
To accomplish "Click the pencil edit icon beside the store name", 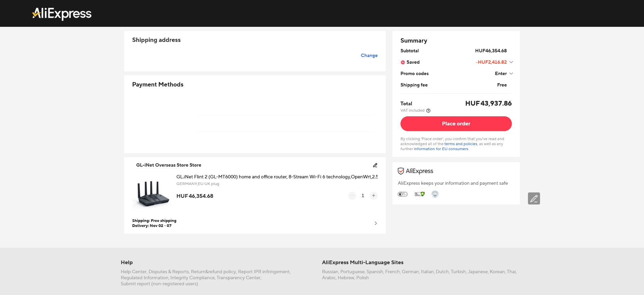I will tap(375, 165).
